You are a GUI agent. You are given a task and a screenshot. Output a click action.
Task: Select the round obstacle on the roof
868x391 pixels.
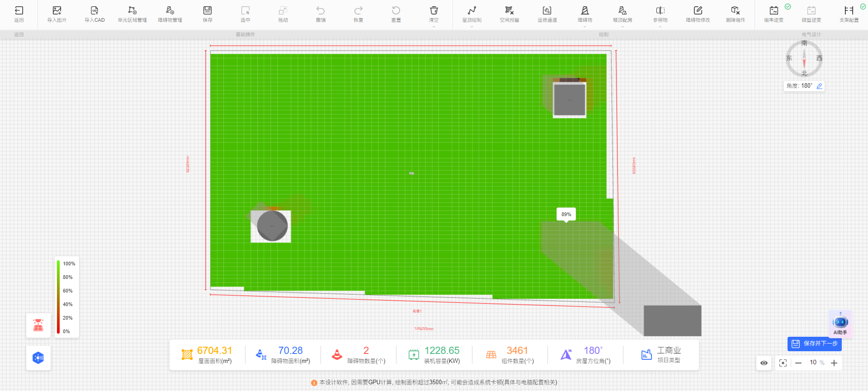272,226
